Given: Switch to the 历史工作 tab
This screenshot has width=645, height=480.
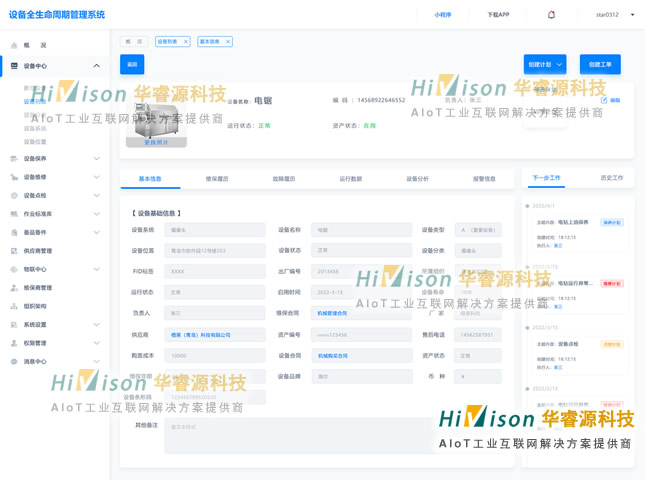Looking at the screenshot, I should click(x=611, y=178).
